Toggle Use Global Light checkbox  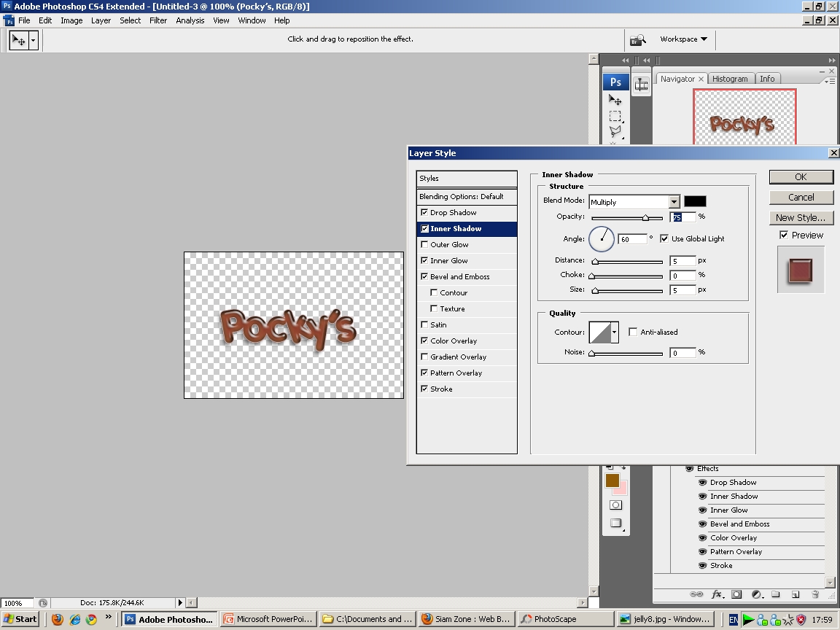click(x=664, y=238)
